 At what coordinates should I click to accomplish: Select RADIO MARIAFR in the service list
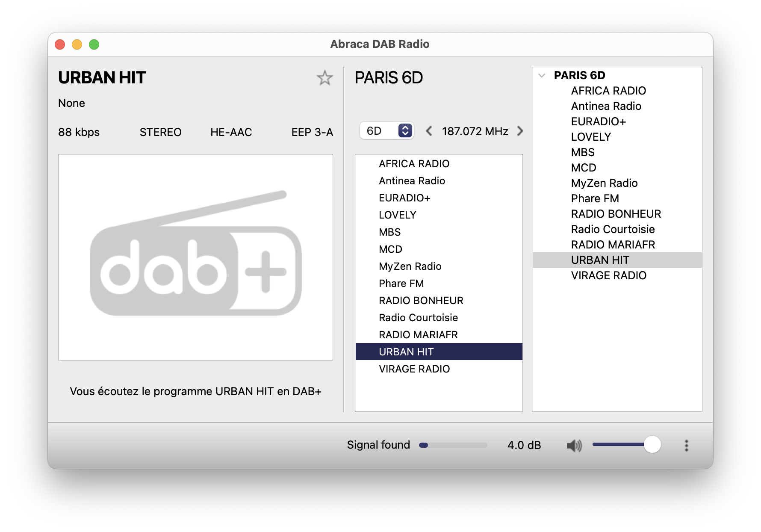pyautogui.click(x=439, y=335)
